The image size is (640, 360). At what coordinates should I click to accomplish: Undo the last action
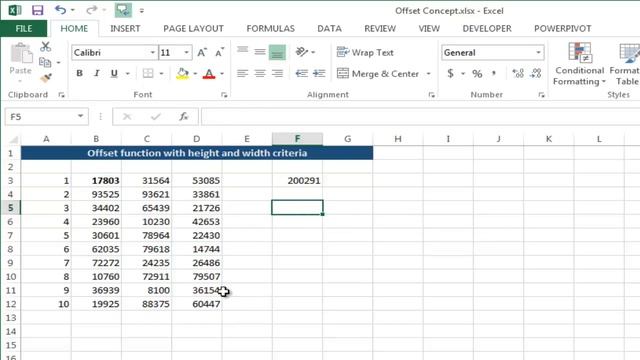pos(61,10)
